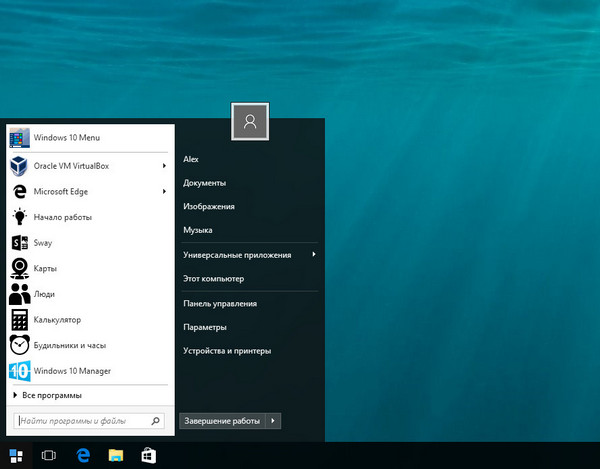Open Oracle VM VirtualBox icon
The image size is (600, 469).
click(x=19, y=164)
